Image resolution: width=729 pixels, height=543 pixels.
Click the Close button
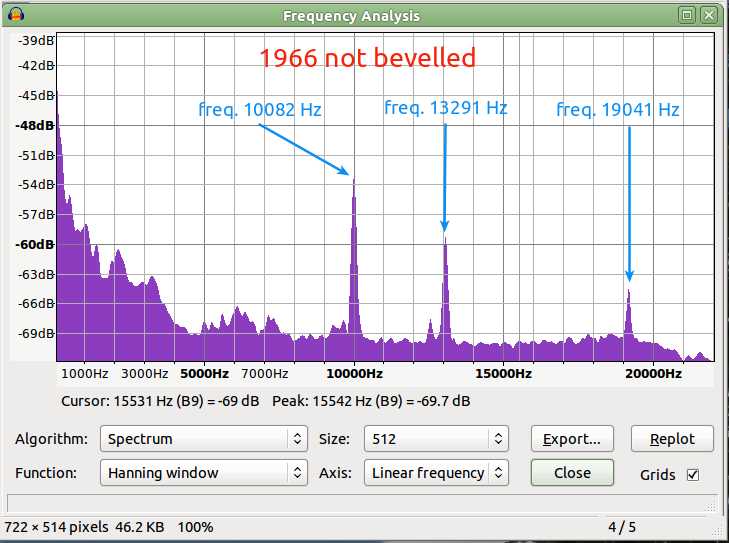572,473
